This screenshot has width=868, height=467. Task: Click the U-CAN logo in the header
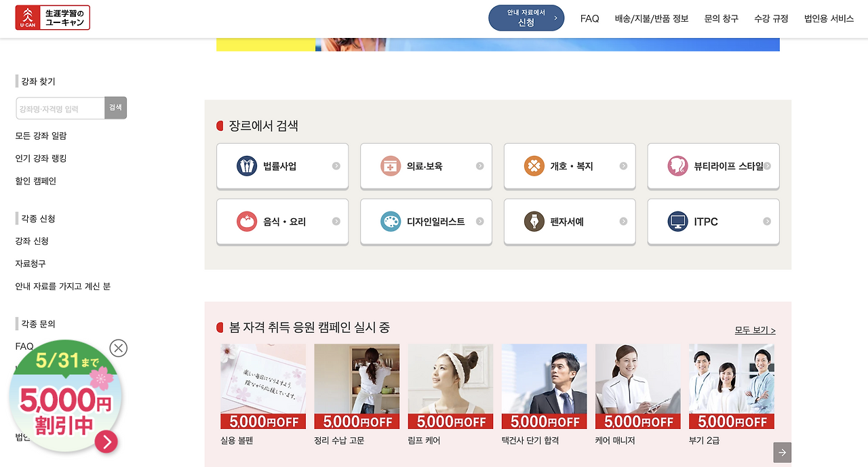52,18
